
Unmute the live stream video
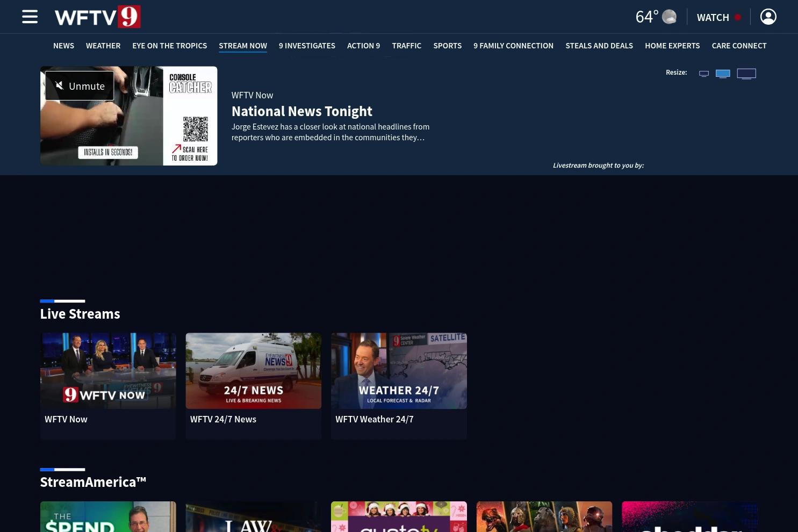(x=80, y=86)
